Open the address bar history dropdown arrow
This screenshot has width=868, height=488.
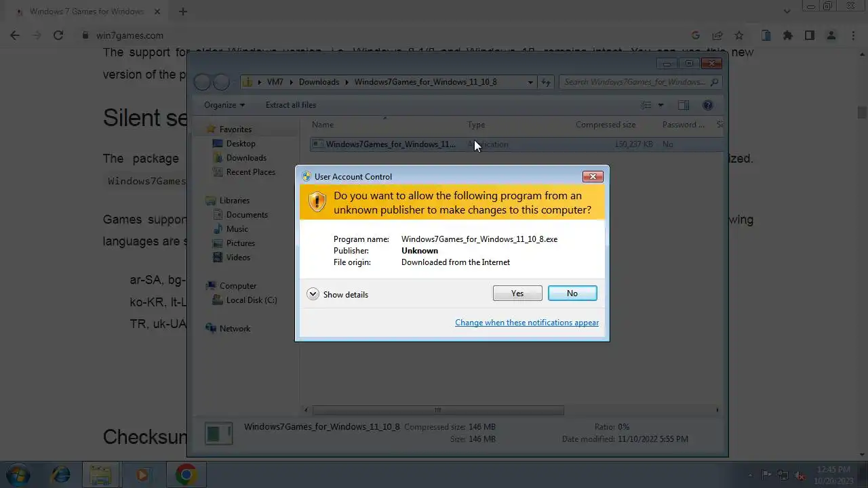click(x=530, y=82)
